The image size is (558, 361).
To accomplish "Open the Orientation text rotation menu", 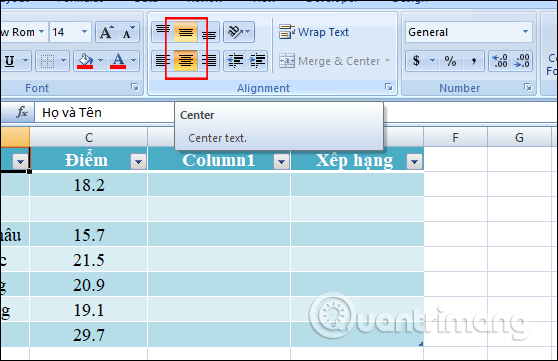I will 239,32.
